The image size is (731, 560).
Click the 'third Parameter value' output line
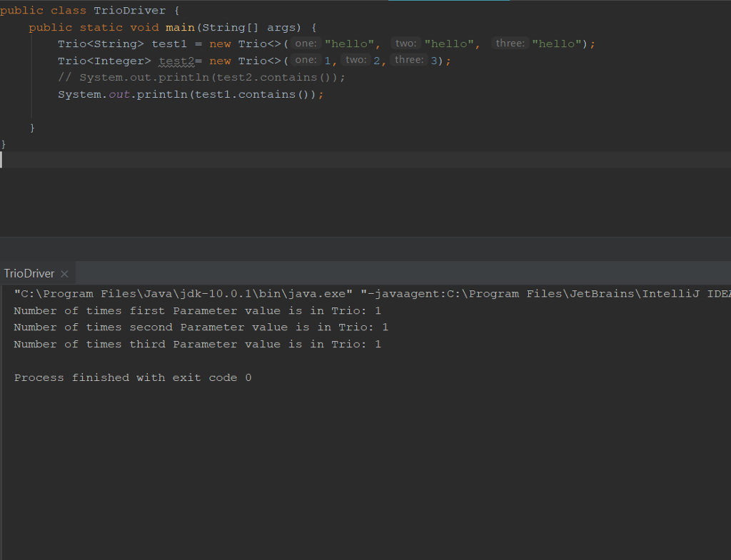pyautogui.click(x=198, y=345)
